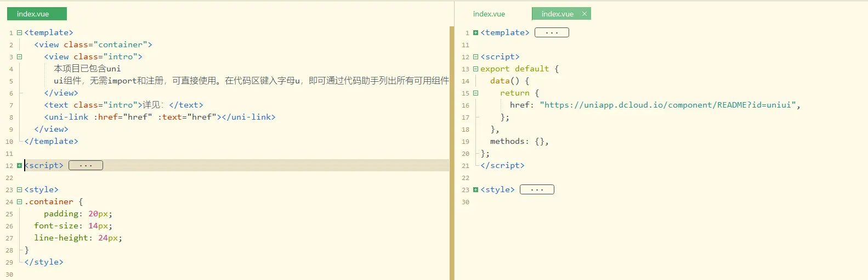Click the ellipsis box beside left pane <script>
Screen dimensions: 868x280
point(86,165)
